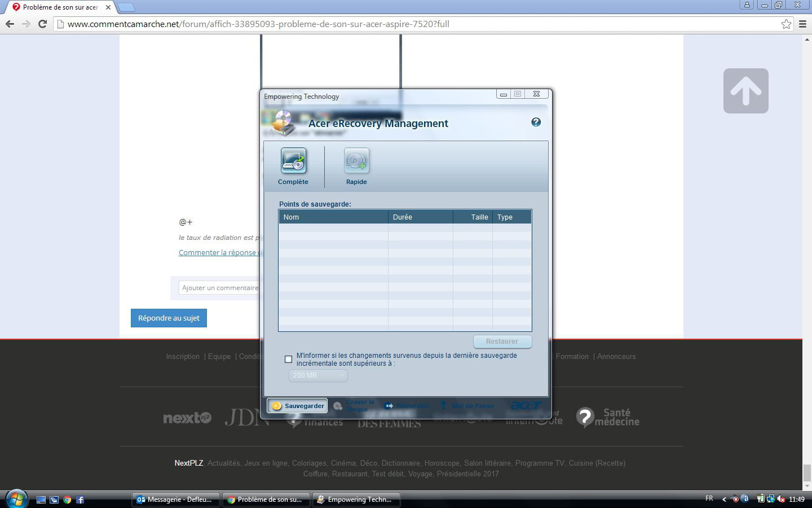The image size is (812, 508).
Task: Open the nextplz footer logo
Action: coord(187,418)
